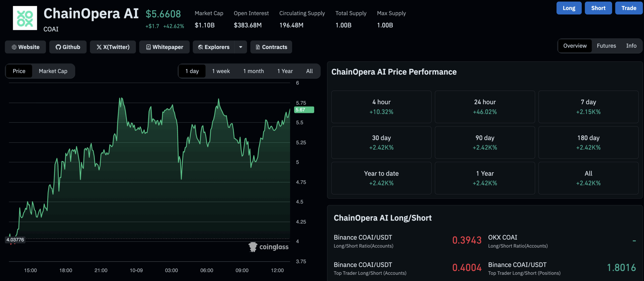This screenshot has width=644, height=281.
Task: Show the 1 Year chart range
Action: [285, 71]
